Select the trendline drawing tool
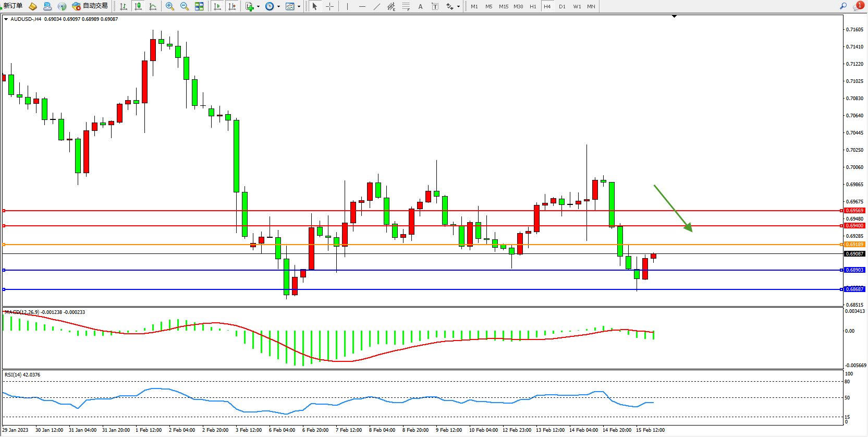The width and height of the screenshot is (868, 437). click(x=376, y=6)
